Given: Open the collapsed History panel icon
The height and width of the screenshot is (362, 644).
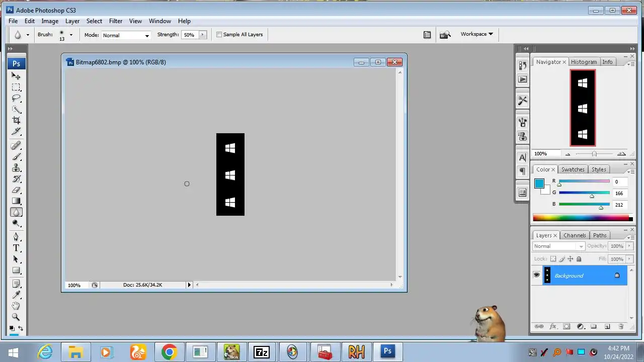Looking at the screenshot, I should click(522, 65).
